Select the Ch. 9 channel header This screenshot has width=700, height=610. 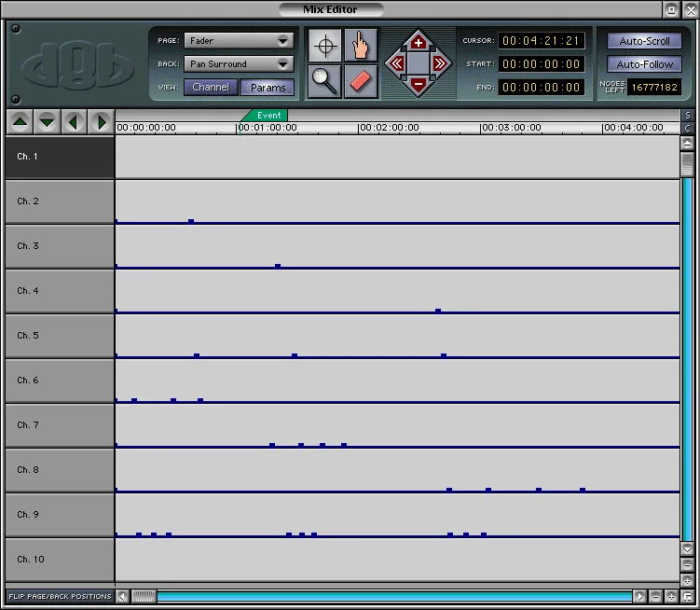coord(60,515)
